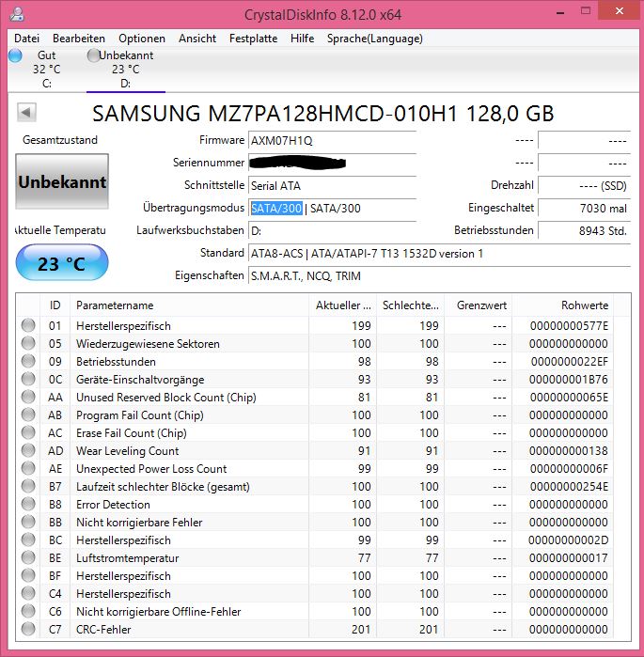This screenshot has height=657, width=644.
Task: Click raw value 0000000254E
Action: pos(569,487)
